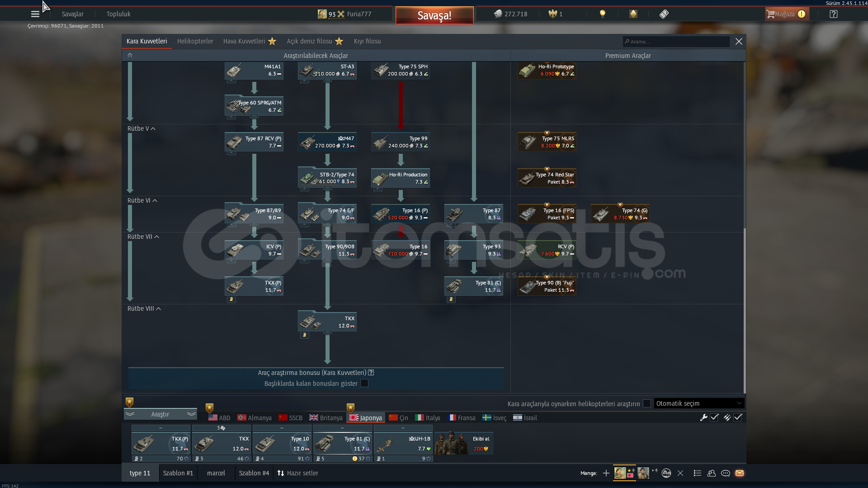
Task: Click the wrench repair icon
Action: [703, 418]
